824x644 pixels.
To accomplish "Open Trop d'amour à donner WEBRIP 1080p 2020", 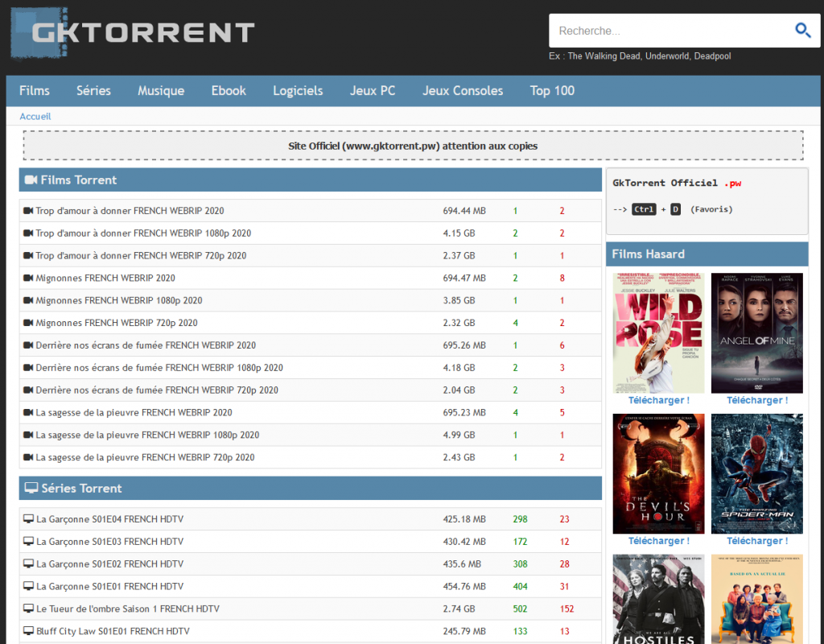I will 143,233.
